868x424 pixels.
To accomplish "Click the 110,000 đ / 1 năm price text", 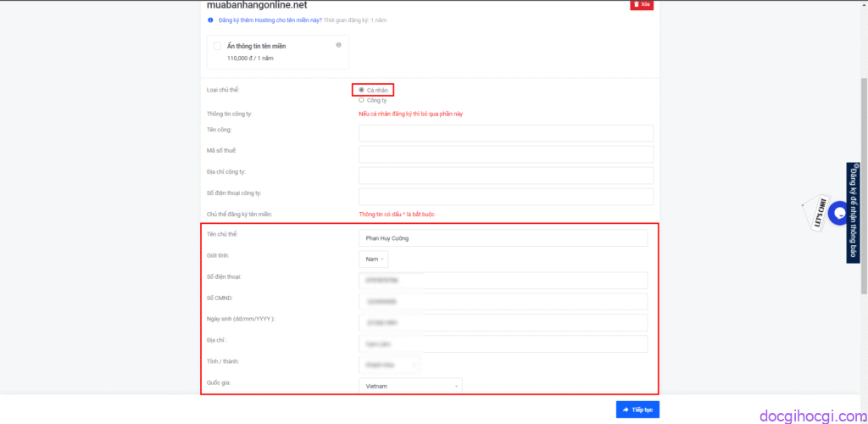I will pos(250,58).
